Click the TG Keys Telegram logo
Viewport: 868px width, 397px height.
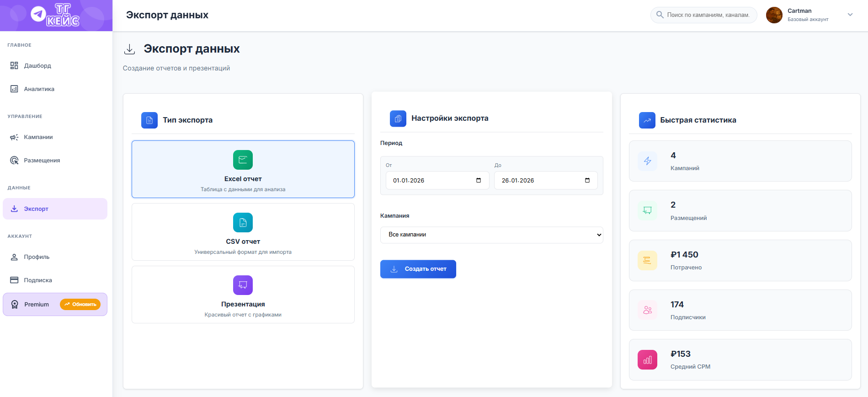coord(55,15)
